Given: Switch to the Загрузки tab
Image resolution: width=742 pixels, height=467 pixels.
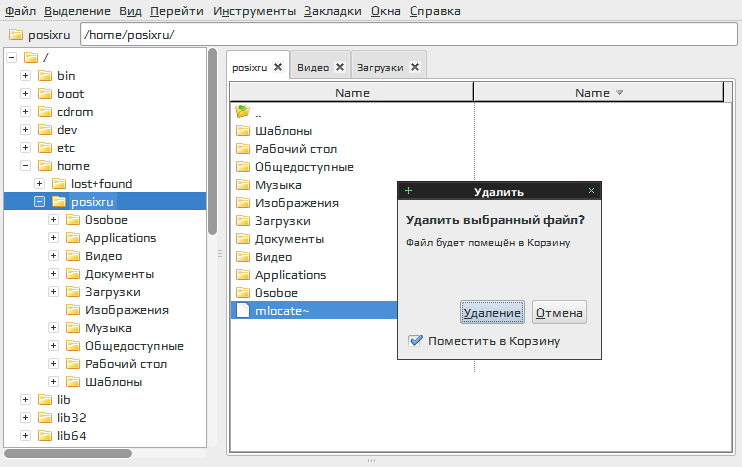Looking at the screenshot, I should coord(380,67).
